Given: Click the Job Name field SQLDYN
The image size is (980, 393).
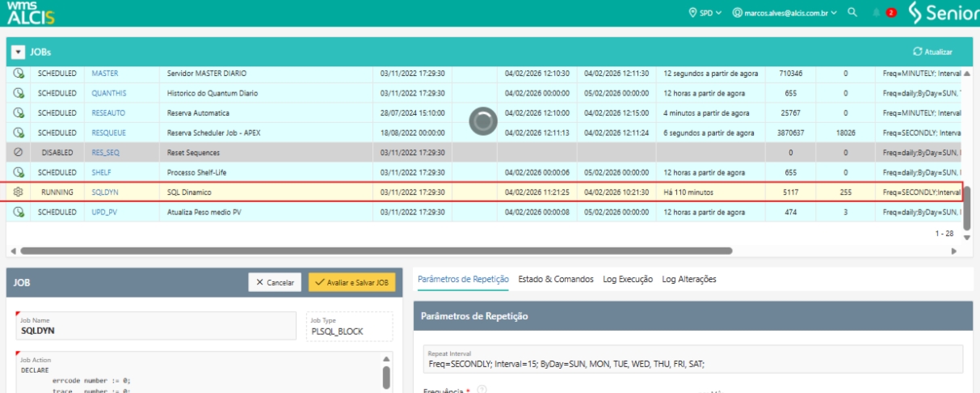Looking at the screenshot, I should [156, 327].
